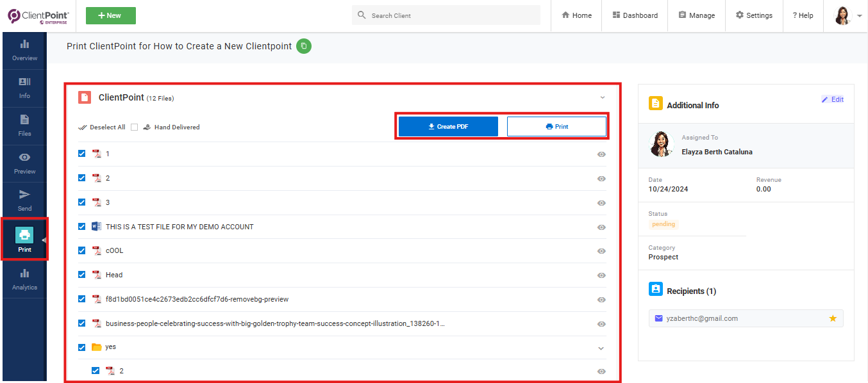The height and width of the screenshot is (383, 868).
Task: Open the Files sidebar section
Action: (24, 126)
